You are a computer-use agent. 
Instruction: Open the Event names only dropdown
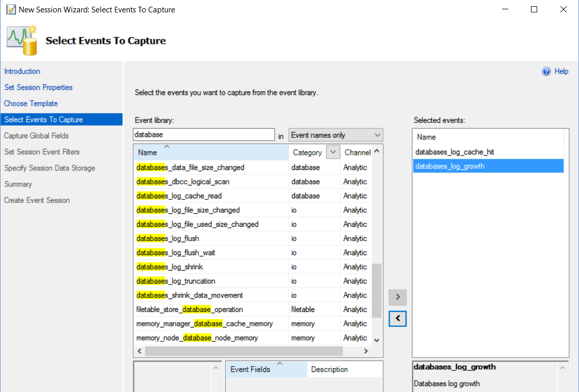coord(336,135)
